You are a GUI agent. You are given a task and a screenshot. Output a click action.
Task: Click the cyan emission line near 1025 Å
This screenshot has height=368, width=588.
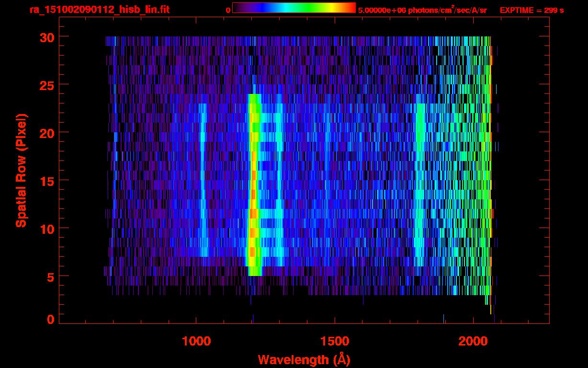tap(203, 180)
